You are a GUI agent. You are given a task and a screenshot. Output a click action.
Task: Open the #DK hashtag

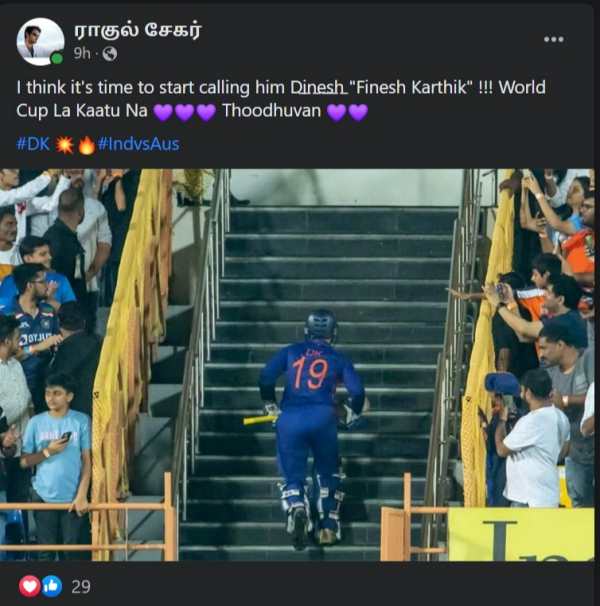[x=33, y=143]
